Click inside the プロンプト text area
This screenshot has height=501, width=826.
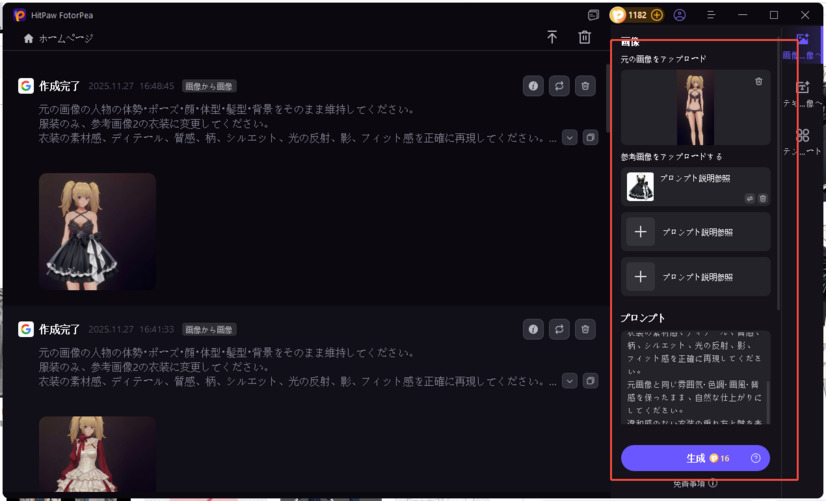[x=694, y=377]
